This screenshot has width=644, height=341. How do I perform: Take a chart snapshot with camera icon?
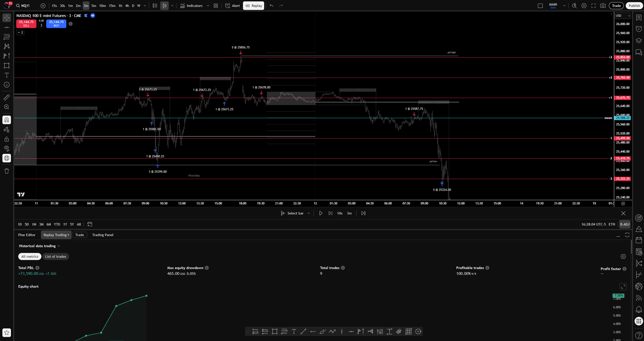coord(603,6)
